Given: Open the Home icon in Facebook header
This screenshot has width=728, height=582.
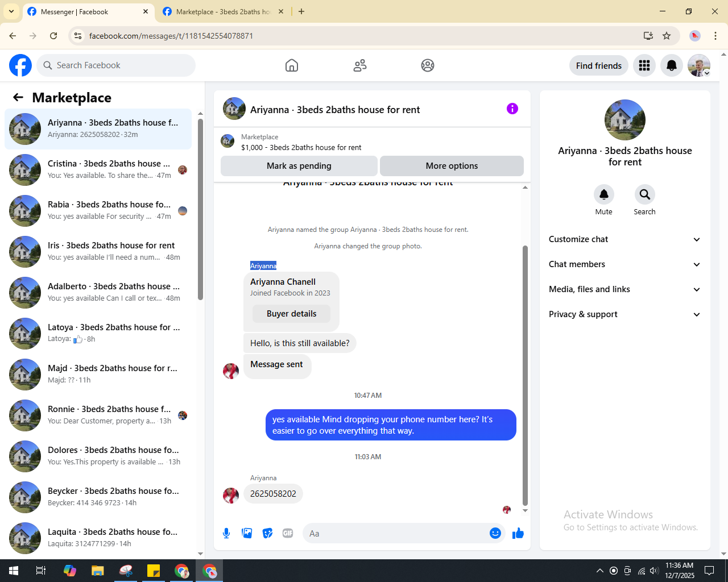Looking at the screenshot, I should [x=292, y=65].
